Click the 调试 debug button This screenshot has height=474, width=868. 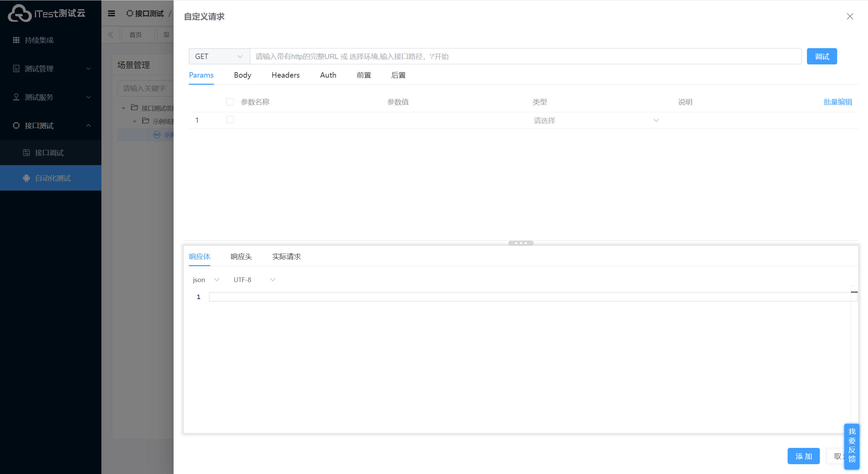click(822, 56)
